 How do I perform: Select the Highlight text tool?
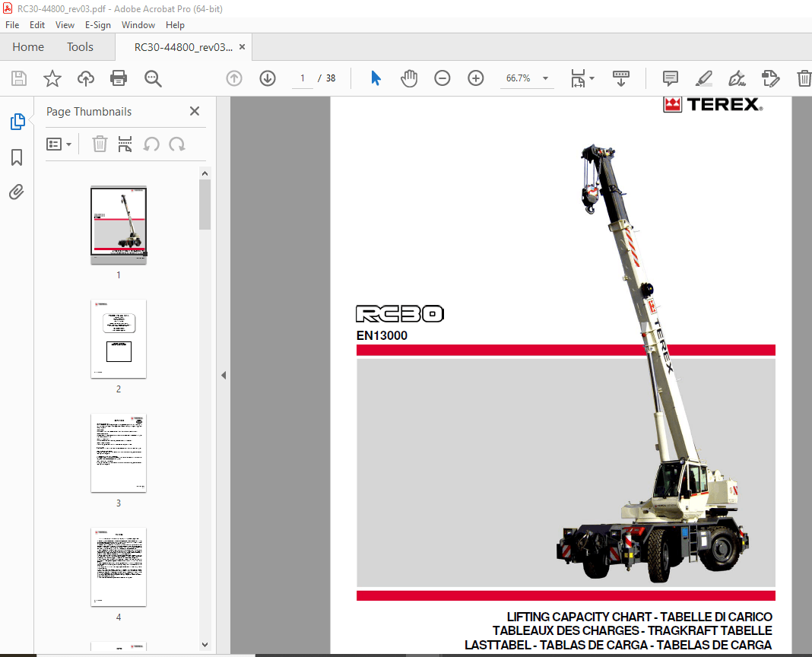pos(703,78)
